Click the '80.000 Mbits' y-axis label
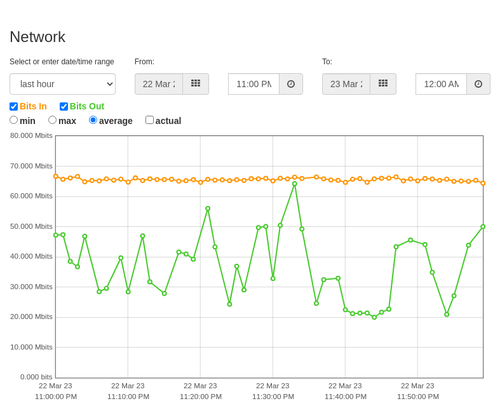Image resolution: width=500 pixels, height=403 pixels. 31,136
